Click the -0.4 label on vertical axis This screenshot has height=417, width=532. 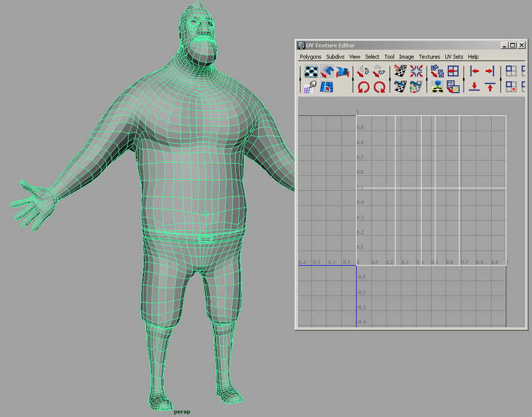pos(361,322)
